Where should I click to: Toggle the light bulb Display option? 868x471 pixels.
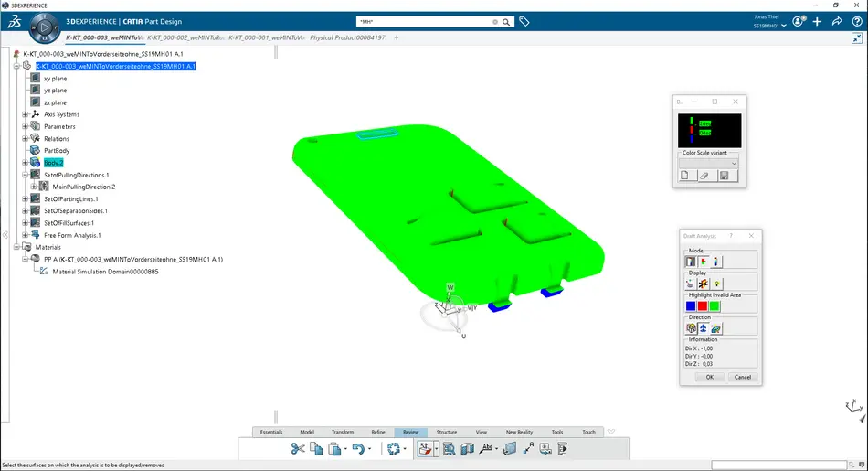point(716,284)
